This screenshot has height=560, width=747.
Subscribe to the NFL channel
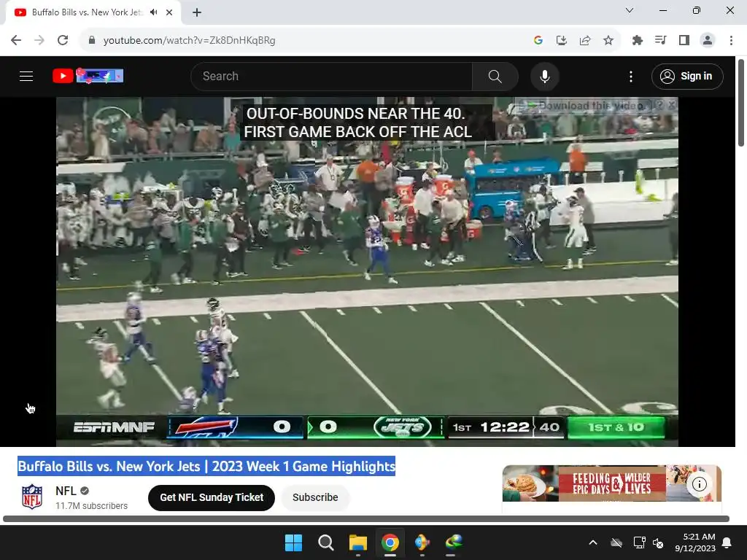click(315, 497)
